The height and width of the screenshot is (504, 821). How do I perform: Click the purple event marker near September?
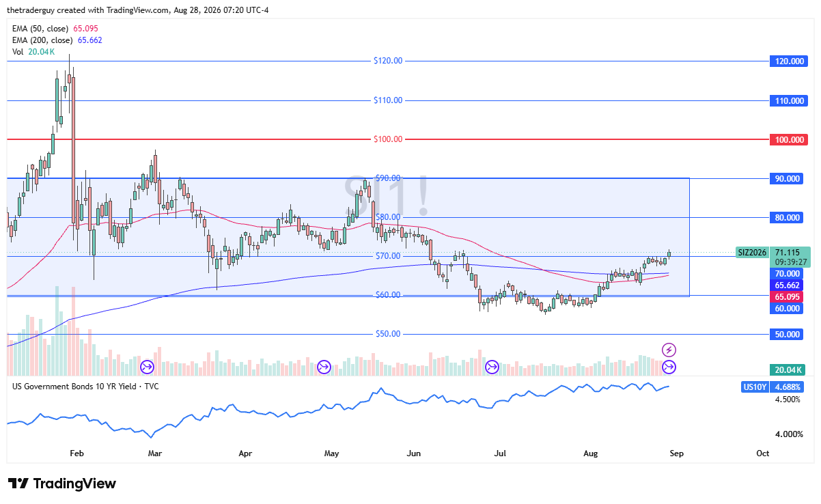669,367
